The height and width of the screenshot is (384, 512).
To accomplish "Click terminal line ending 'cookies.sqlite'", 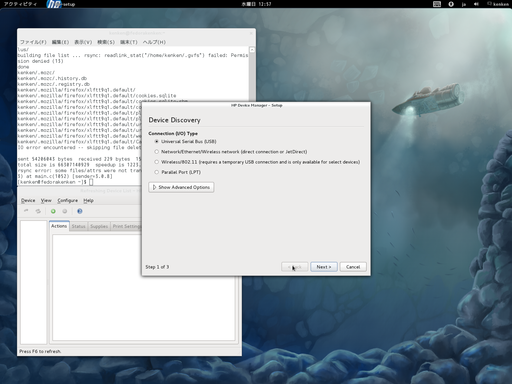I will pyautogui.click(x=97, y=96).
